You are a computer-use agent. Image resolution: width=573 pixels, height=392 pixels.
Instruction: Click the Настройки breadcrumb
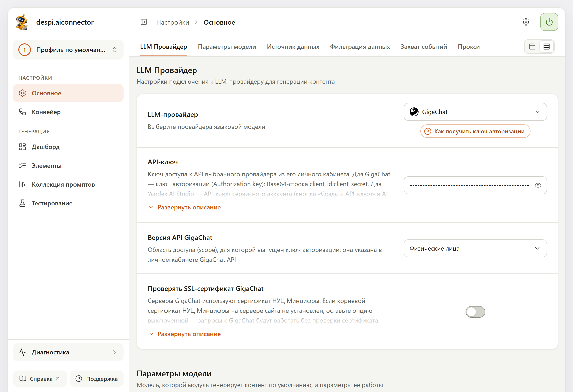click(x=173, y=22)
